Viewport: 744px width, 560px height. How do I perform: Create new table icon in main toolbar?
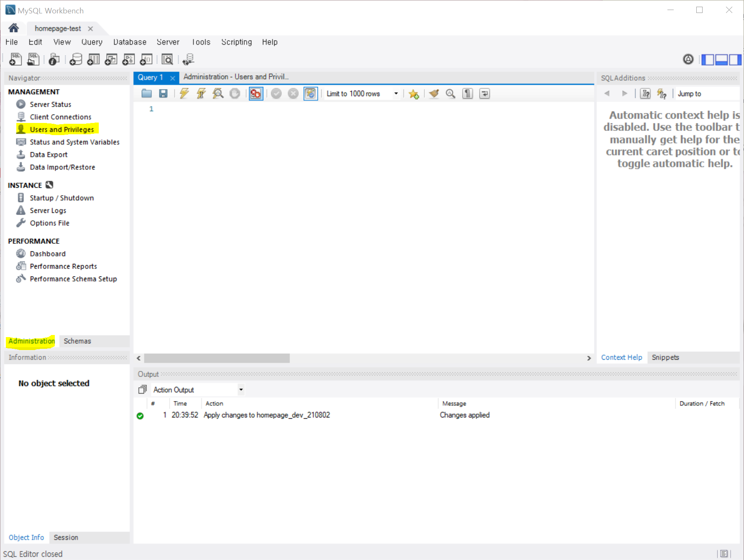[x=93, y=59]
